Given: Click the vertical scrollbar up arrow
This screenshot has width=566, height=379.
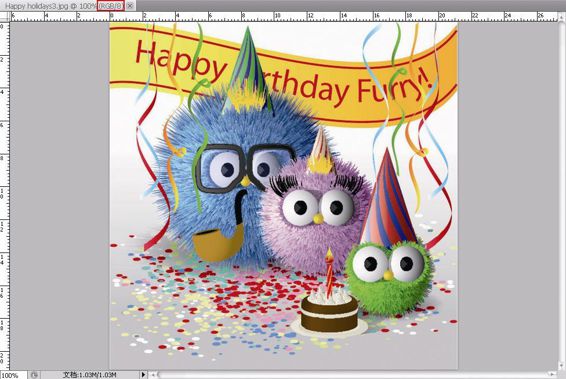Looking at the screenshot, I should tap(562, 17).
